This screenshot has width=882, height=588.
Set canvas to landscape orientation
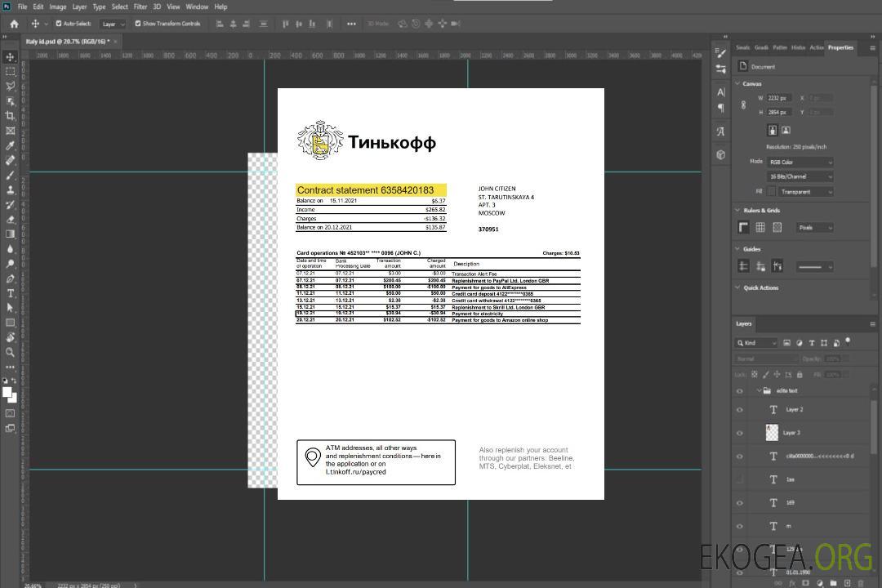(786, 131)
